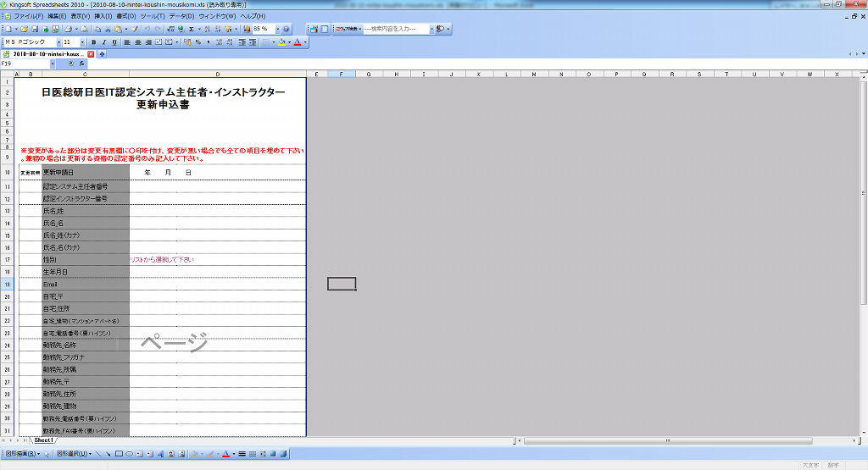Viewport: 868px width, 470px height.
Task: Click the line style icon
Action: 242,454
